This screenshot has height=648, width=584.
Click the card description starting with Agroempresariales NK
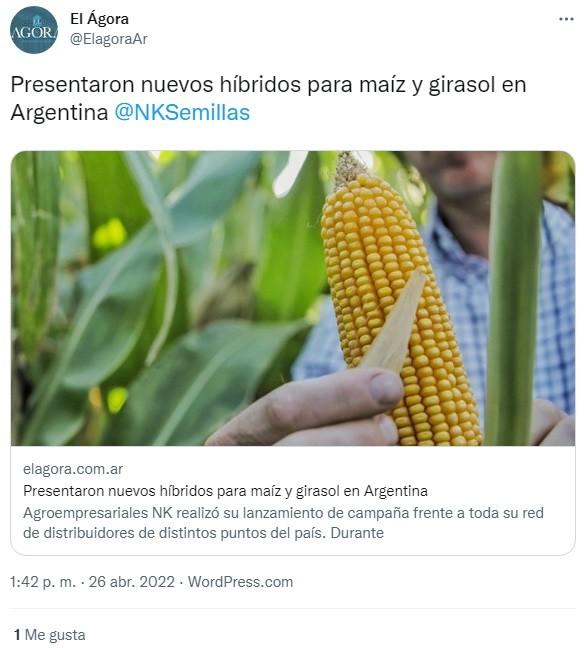tap(284, 523)
